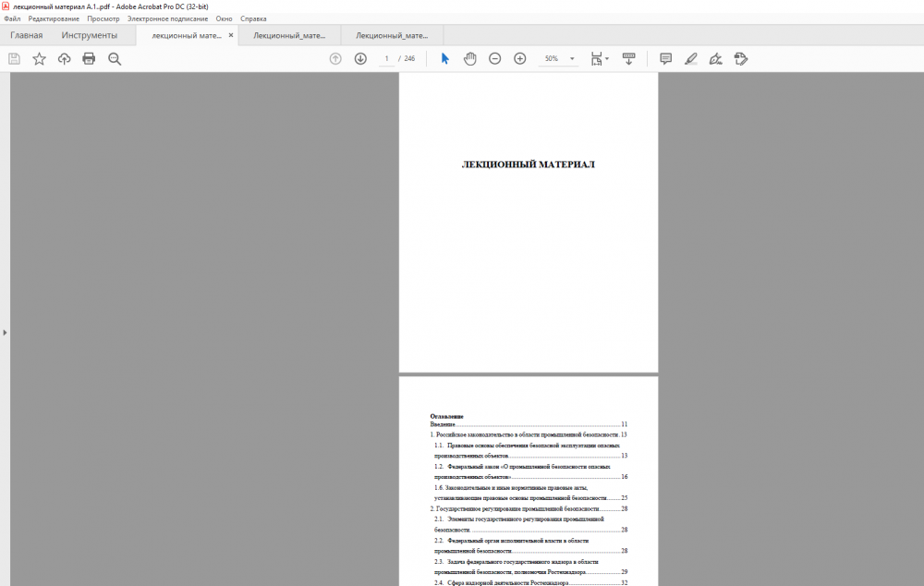Image resolution: width=924 pixels, height=586 pixels.
Task: Click the ЛЕКЦИОННЫЙ МАТЕРИАЛ title text
Action: point(528,165)
